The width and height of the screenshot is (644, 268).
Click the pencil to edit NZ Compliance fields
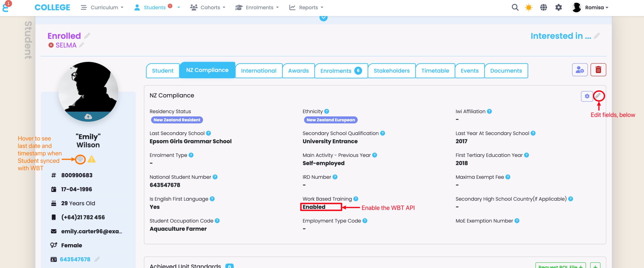pyautogui.click(x=598, y=96)
